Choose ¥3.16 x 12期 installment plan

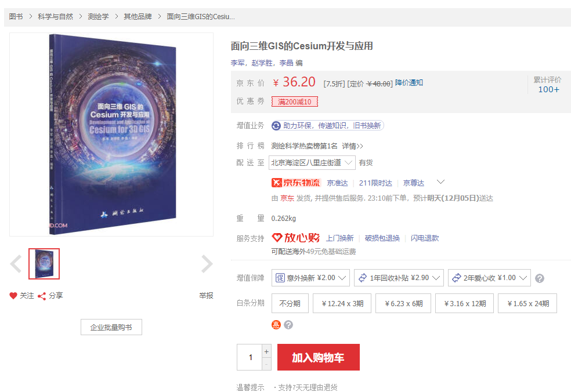(x=465, y=303)
